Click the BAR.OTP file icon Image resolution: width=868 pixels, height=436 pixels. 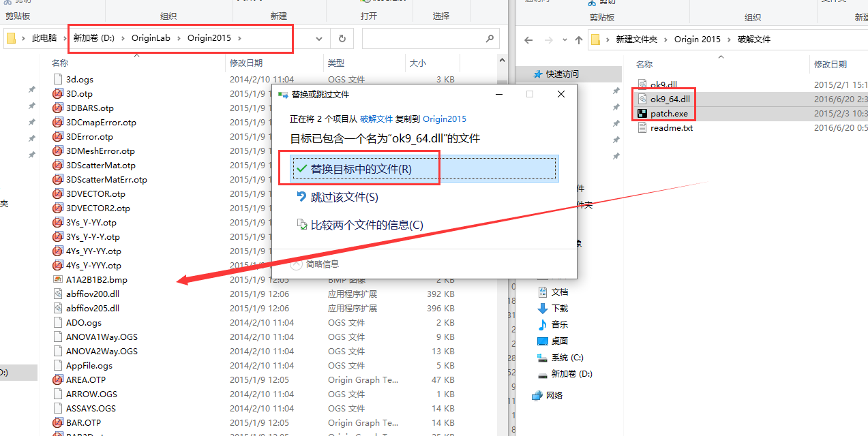[58, 423]
